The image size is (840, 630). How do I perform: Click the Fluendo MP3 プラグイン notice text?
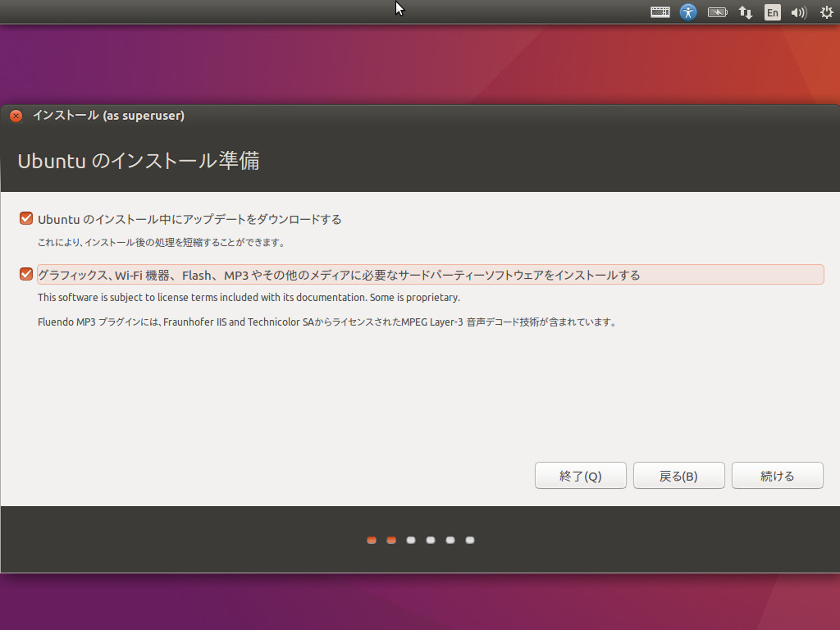click(327, 322)
